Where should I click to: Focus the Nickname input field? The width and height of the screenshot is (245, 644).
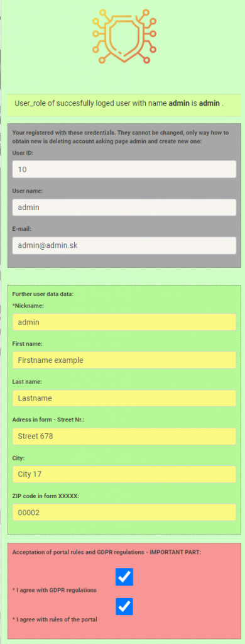tap(124, 322)
